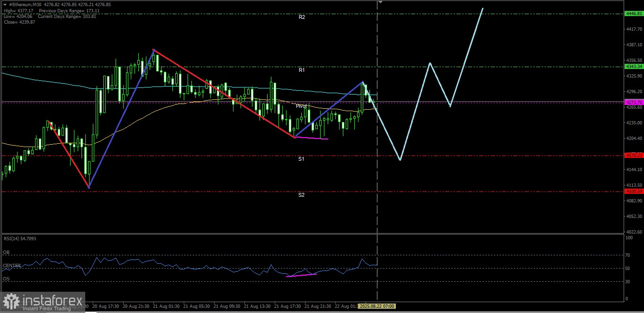The height and width of the screenshot is (313, 644).
Task: Click the RSI scale value 50
Action: click(628, 268)
